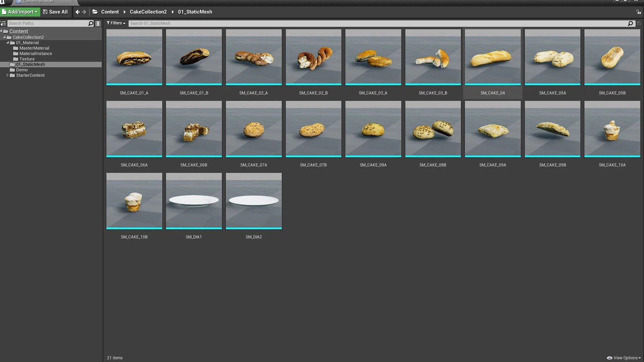644x362 pixels.
Task: Open the Add/Import dropdown
Action: pyautogui.click(x=20, y=12)
